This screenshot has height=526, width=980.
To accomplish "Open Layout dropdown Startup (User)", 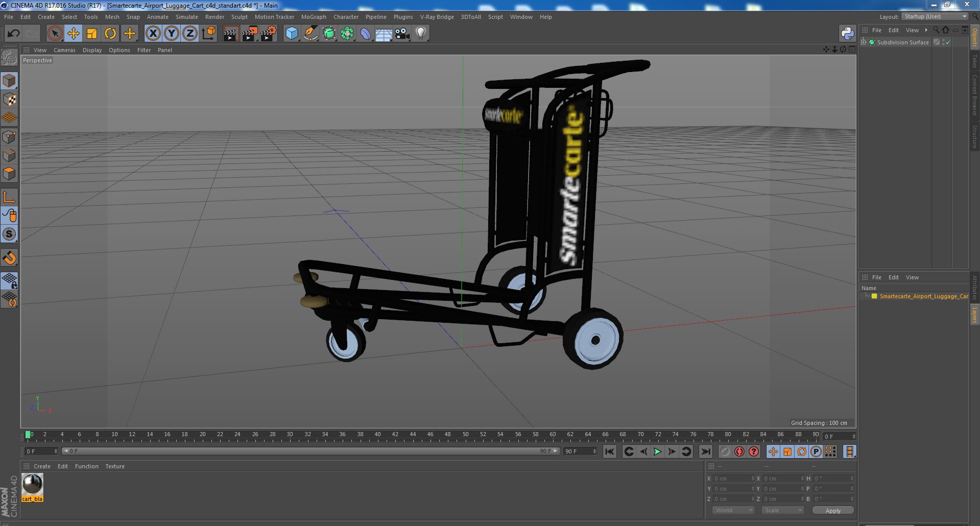I will click(935, 16).
